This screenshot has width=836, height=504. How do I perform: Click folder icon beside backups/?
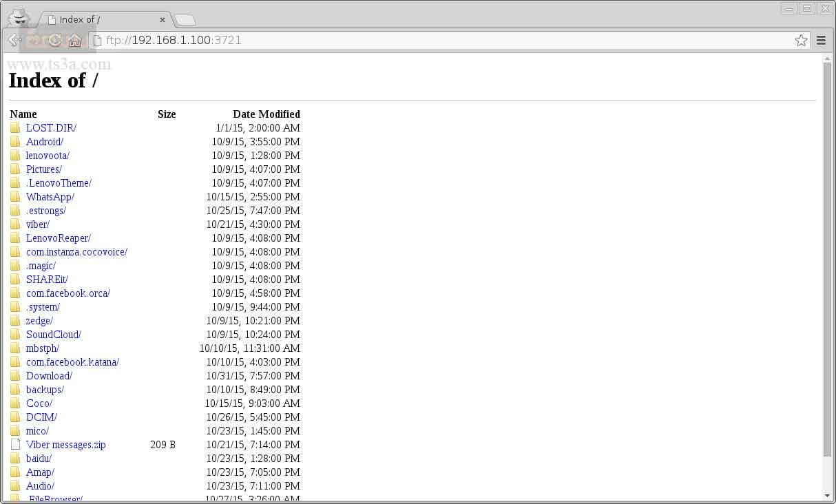15,390
